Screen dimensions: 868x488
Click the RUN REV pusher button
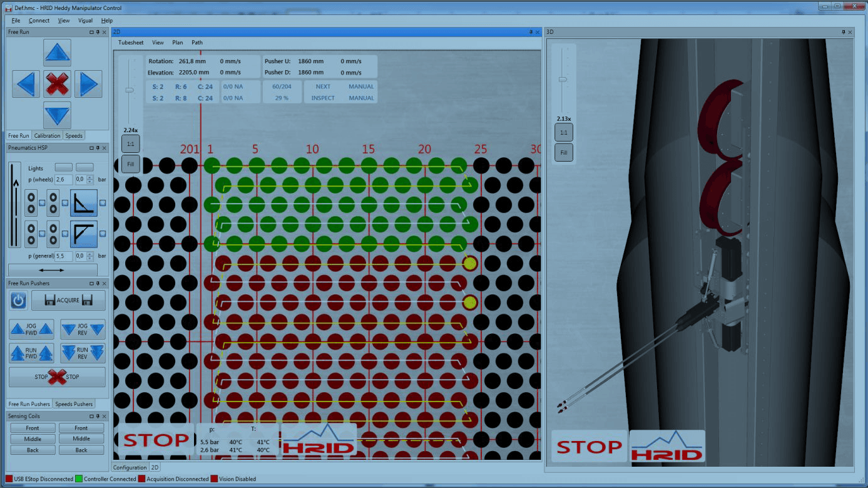click(83, 353)
